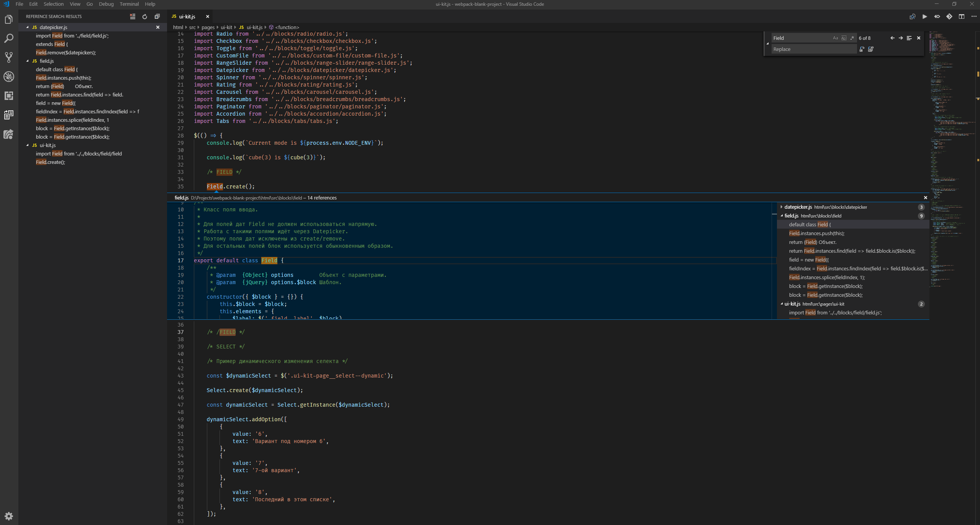
Task: Toggle Use Regular Expression option
Action: coord(852,38)
